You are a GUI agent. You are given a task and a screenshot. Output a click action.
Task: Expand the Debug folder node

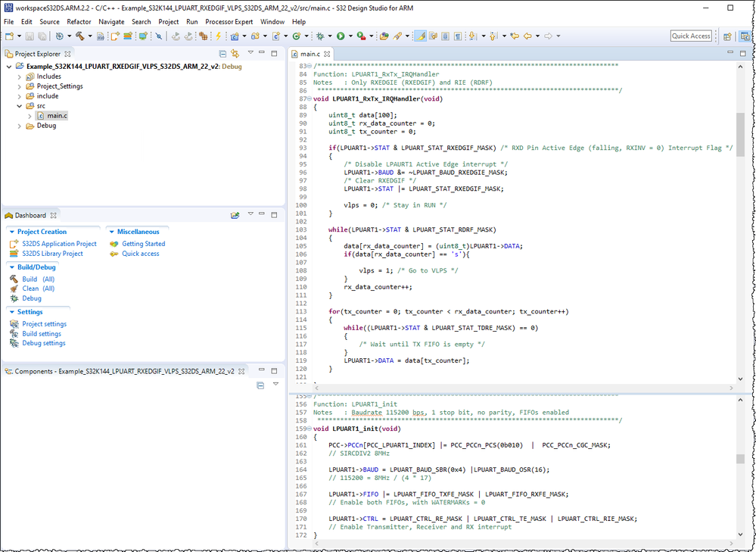tap(19, 126)
